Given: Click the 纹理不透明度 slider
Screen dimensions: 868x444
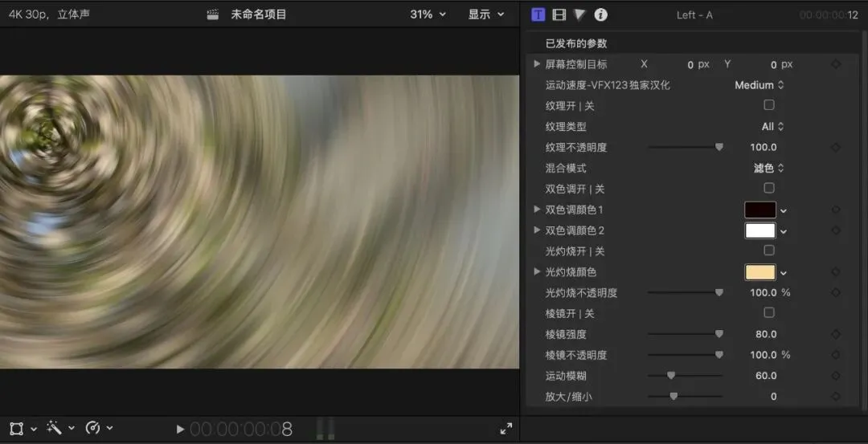Looking at the screenshot, I should pos(686,147).
